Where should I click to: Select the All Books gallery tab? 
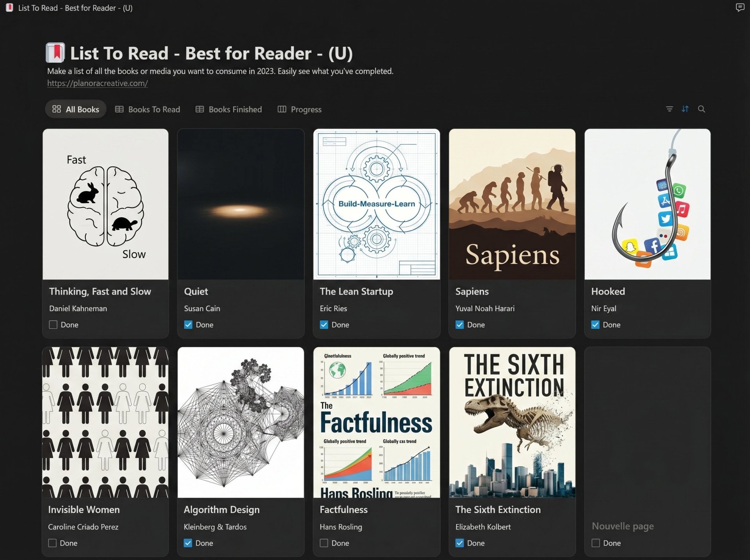tap(76, 109)
